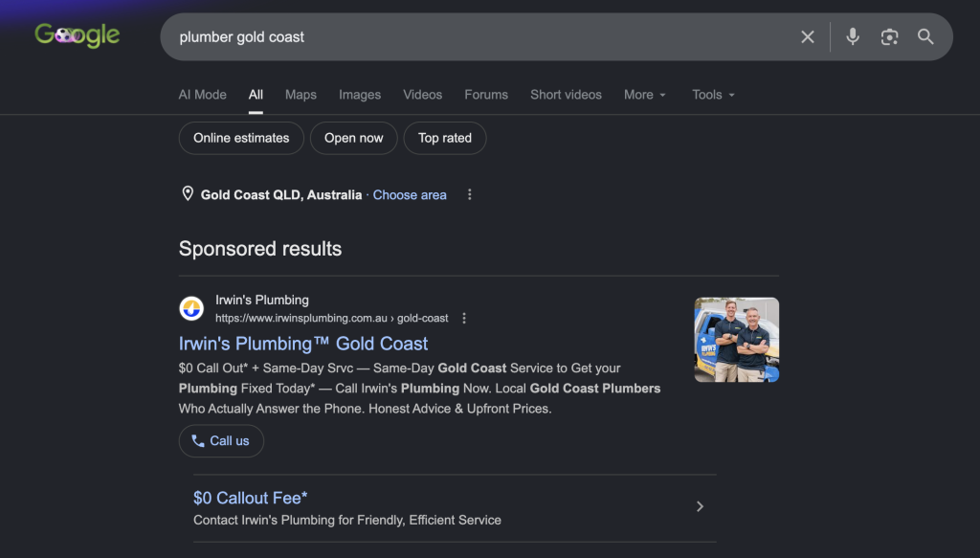Toggle the Online estimates filter chip
The width and height of the screenshot is (980, 558).
tap(241, 138)
